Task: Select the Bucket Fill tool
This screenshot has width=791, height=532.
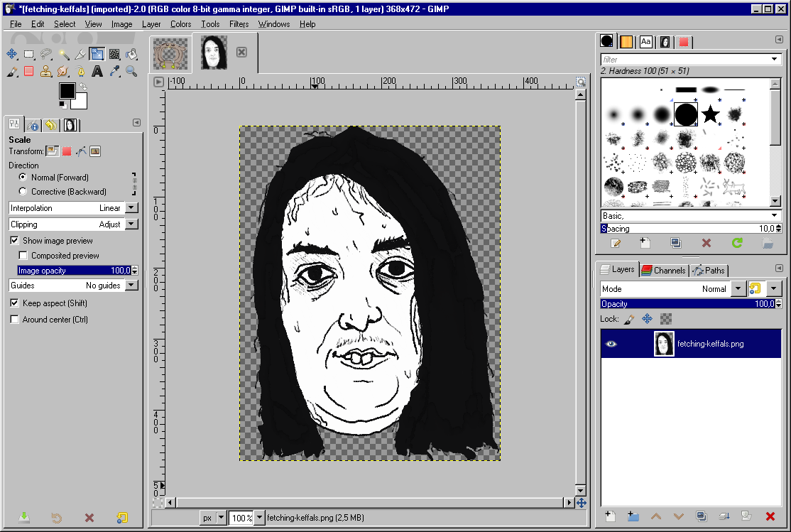Action: [131, 54]
